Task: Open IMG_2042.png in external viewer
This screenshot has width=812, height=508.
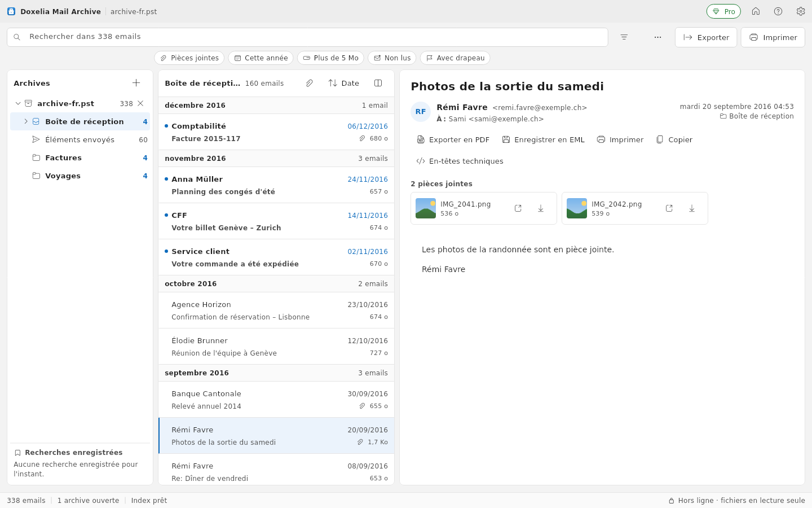Action: pyautogui.click(x=669, y=208)
